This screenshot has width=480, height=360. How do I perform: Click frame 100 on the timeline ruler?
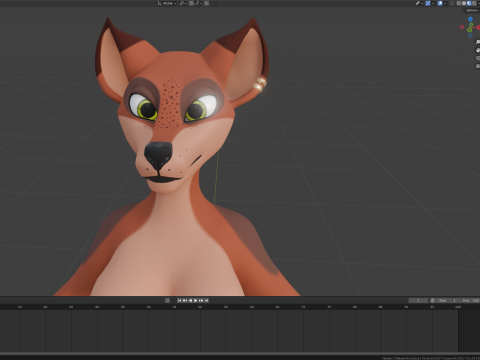click(x=458, y=307)
